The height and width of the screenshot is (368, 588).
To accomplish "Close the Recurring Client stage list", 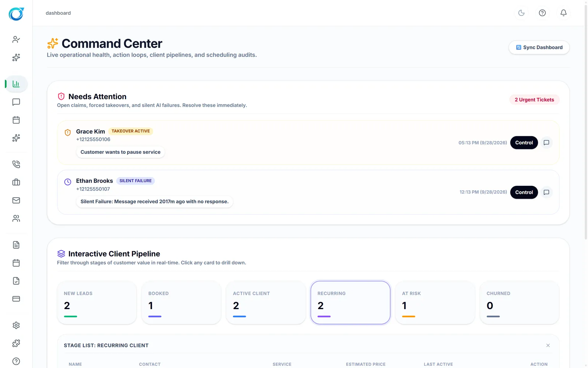I will pos(548,345).
